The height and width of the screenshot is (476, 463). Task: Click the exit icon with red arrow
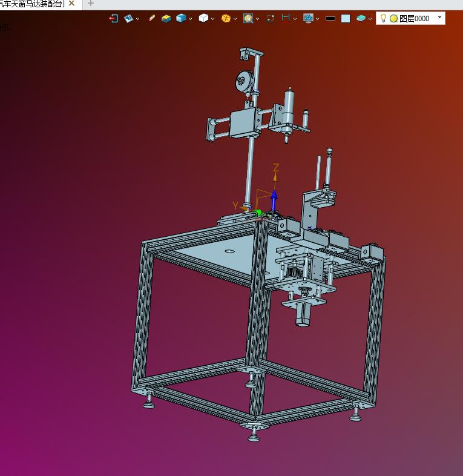tap(113, 18)
